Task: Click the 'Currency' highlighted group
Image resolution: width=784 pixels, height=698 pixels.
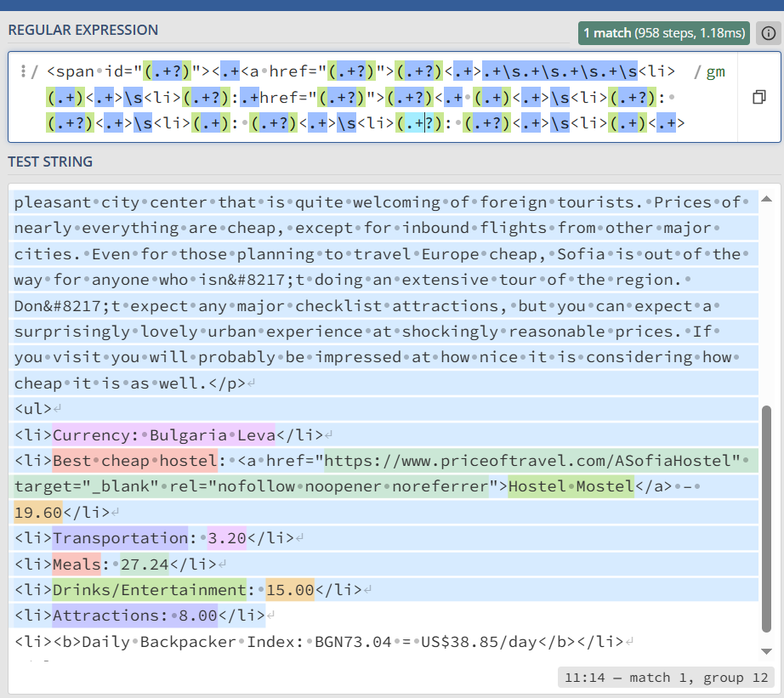Action: 91,435
